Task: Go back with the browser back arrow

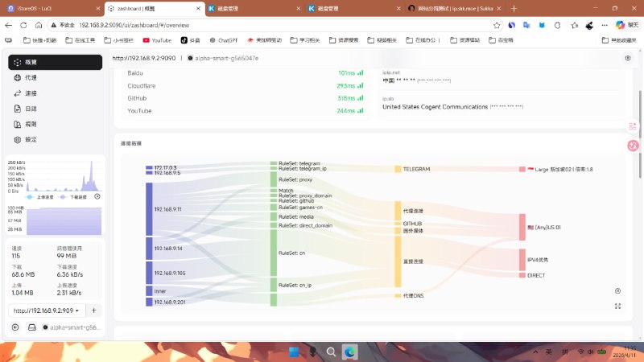Action: click(x=9, y=25)
